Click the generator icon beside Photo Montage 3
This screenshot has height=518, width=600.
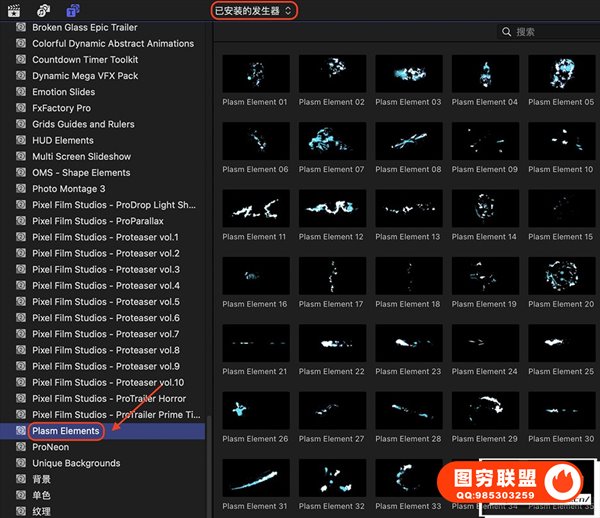pyautogui.click(x=20, y=189)
